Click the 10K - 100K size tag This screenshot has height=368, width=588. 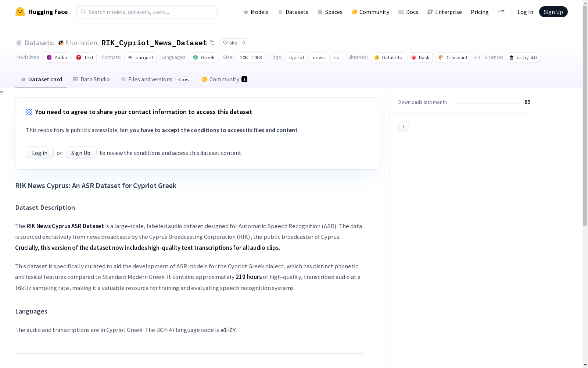pos(251,57)
